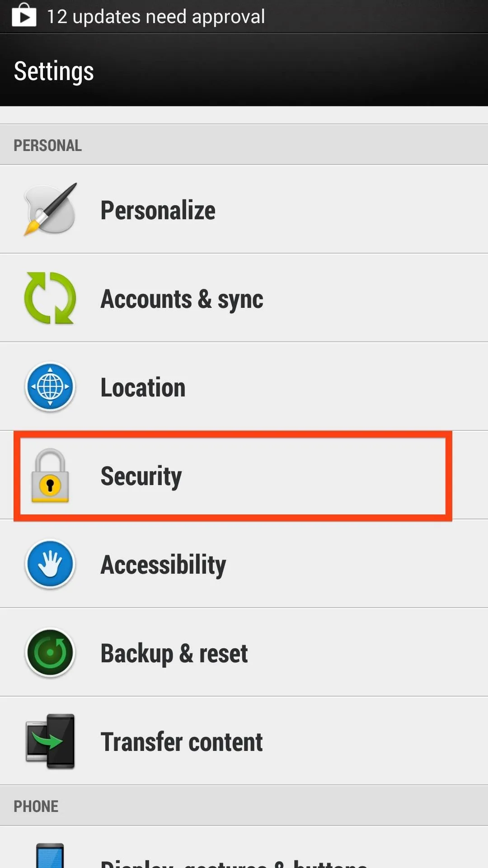Open Transfer content option
Viewport: 488px width, 868px height.
(244, 741)
